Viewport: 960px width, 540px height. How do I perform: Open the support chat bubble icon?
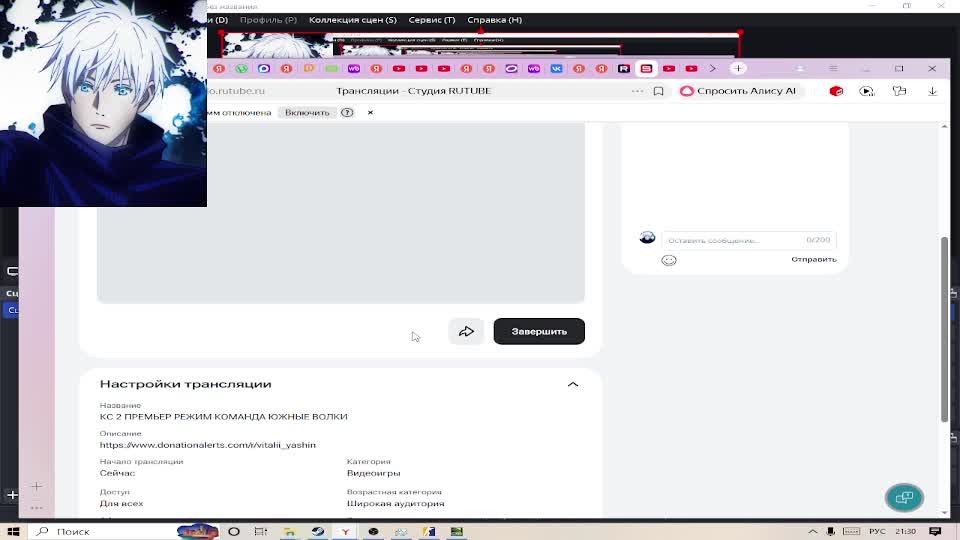pos(904,497)
